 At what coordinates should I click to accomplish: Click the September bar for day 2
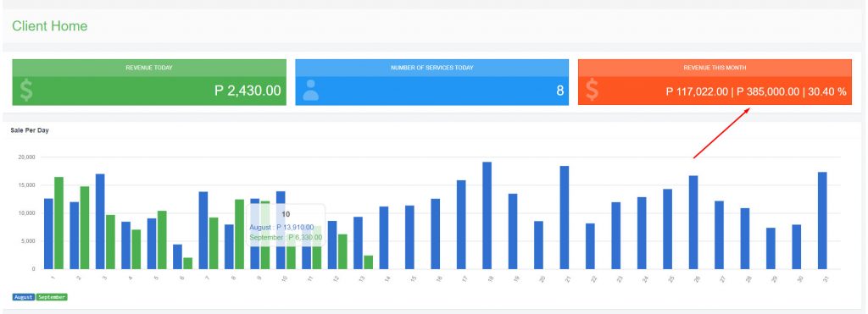pos(85,228)
